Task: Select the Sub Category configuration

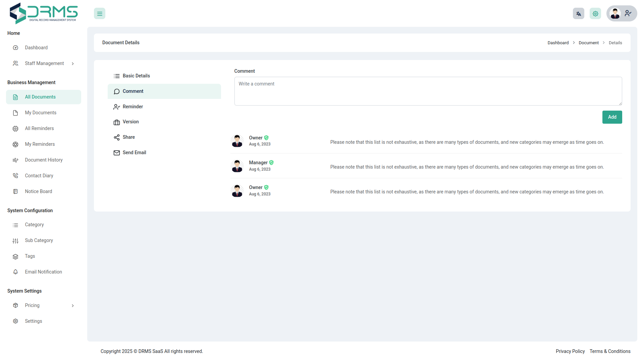Action: point(39,240)
